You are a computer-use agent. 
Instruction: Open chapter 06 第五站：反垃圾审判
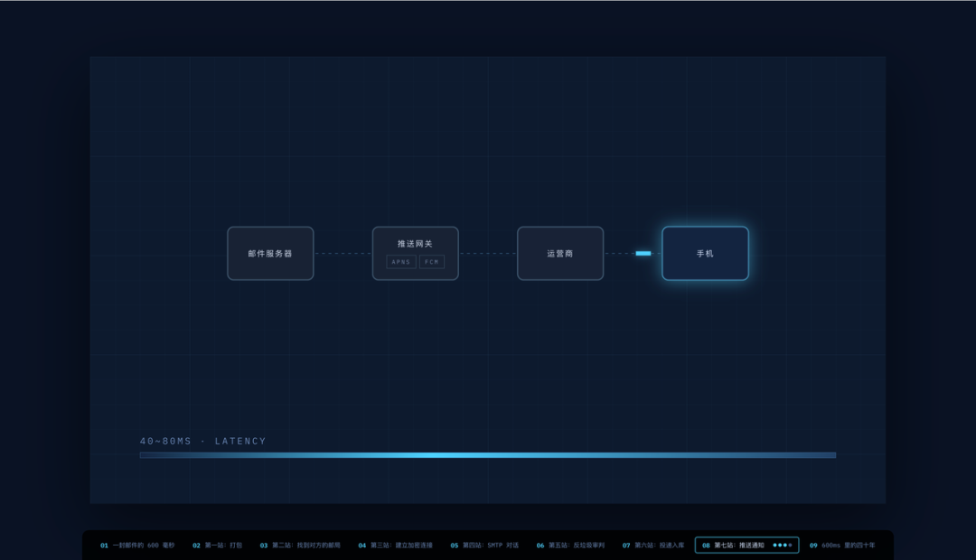[x=570, y=545]
